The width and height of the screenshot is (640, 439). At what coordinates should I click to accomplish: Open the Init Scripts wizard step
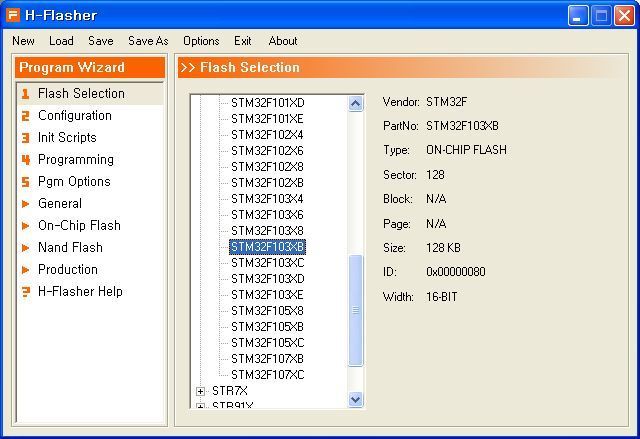click(67, 137)
